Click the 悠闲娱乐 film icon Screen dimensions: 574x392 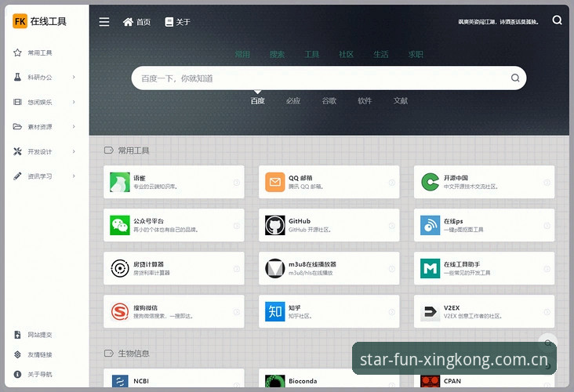tap(17, 102)
